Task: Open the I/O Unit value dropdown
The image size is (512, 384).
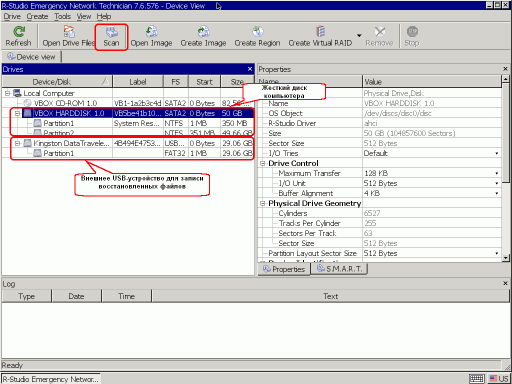Action: [x=497, y=183]
